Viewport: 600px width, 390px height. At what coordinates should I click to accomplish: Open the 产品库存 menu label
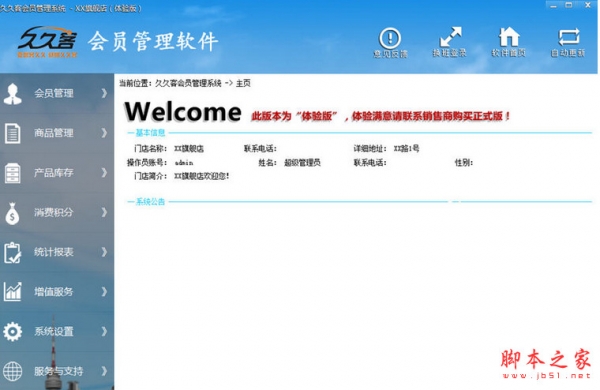tap(54, 173)
